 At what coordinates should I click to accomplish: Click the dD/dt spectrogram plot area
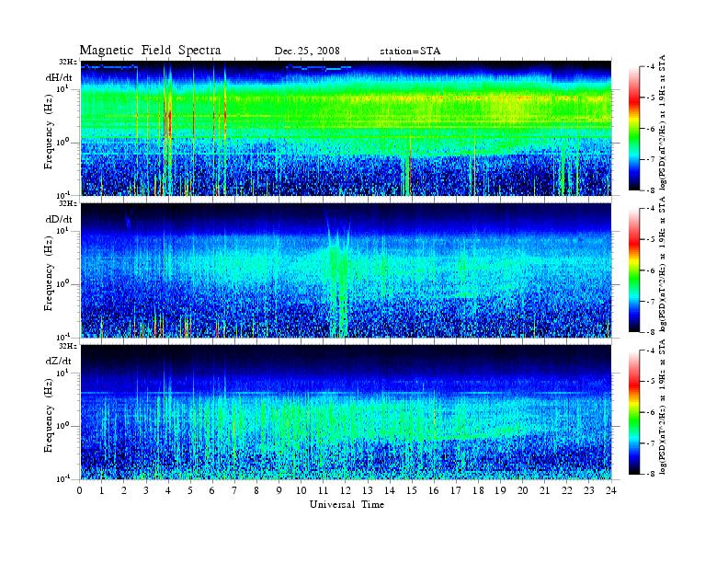(347, 270)
